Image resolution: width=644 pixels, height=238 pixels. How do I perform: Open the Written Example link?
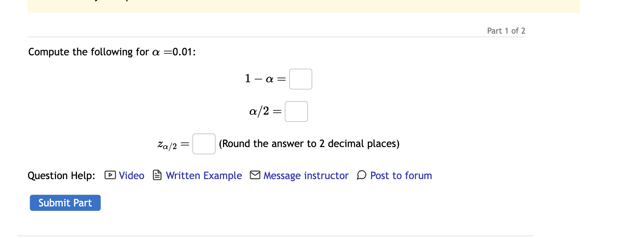(x=204, y=175)
